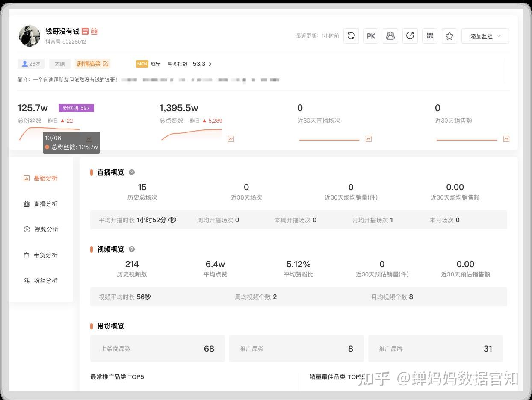Click the 粉丝团 597 badge
Viewport: 532px width, 400px height.
76,108
